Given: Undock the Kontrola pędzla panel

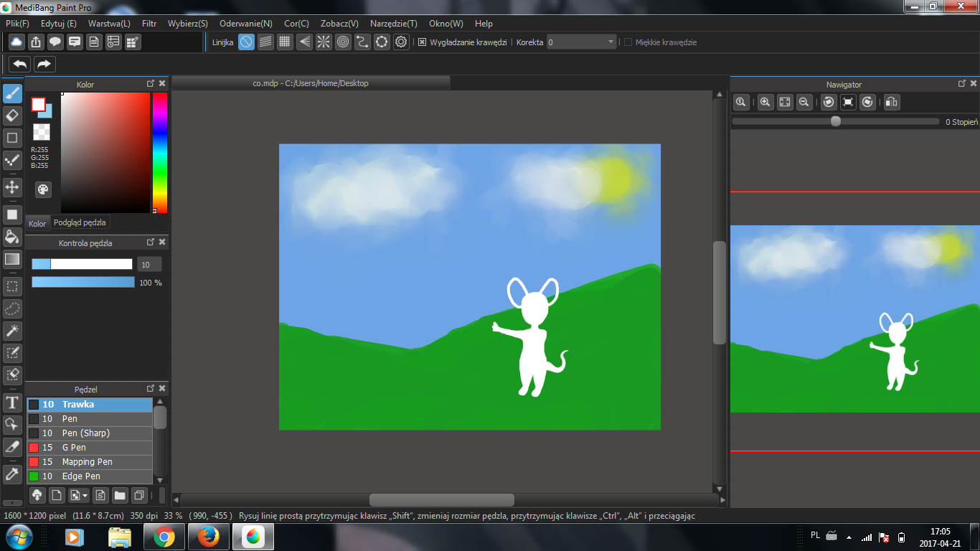Looking at the screenshot, I should [x=151, y=242].
